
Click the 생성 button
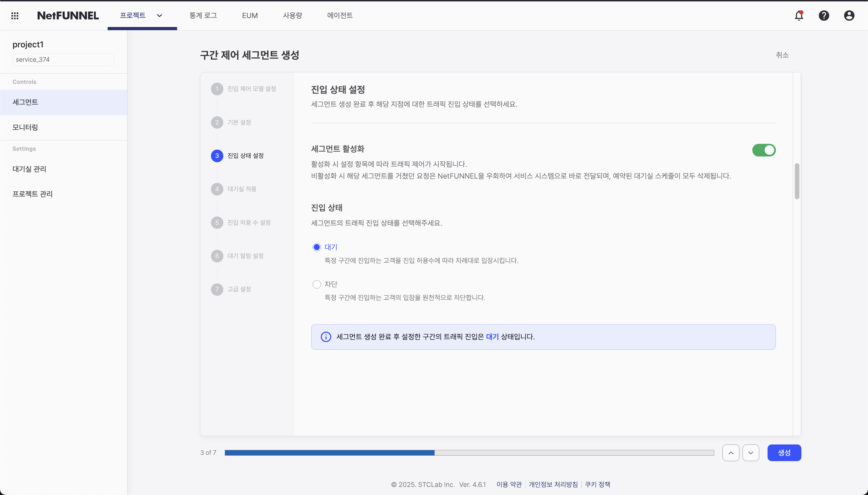[x=784, y=453]
